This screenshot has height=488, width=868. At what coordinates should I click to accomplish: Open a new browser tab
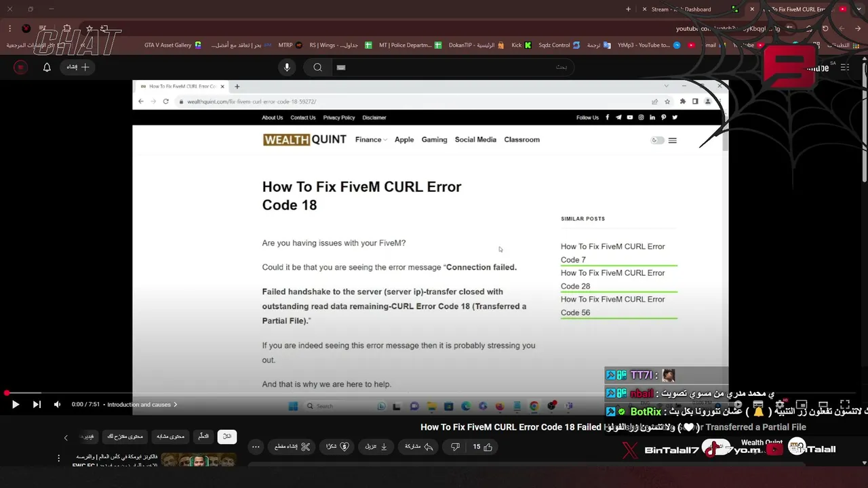point(628,9)
